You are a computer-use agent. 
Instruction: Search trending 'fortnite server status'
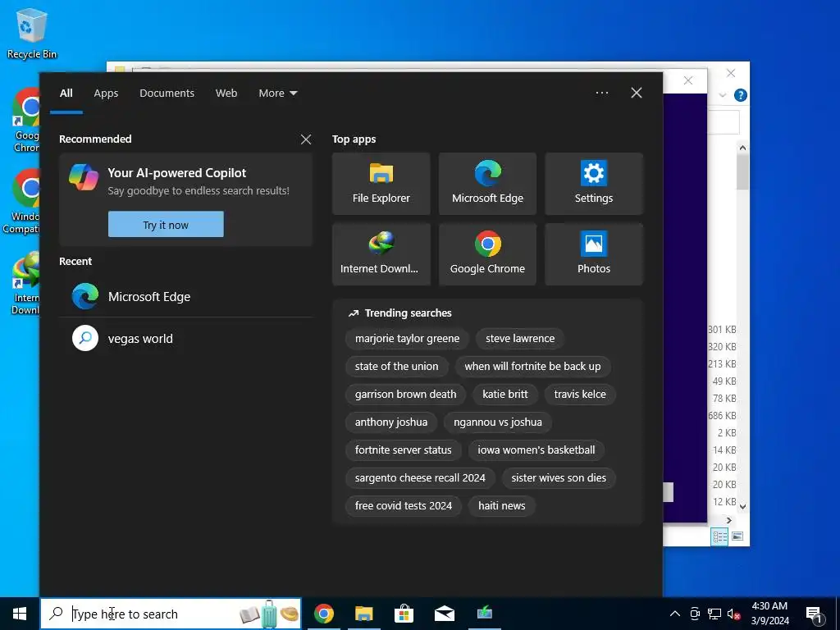click(x=404, y=450)
